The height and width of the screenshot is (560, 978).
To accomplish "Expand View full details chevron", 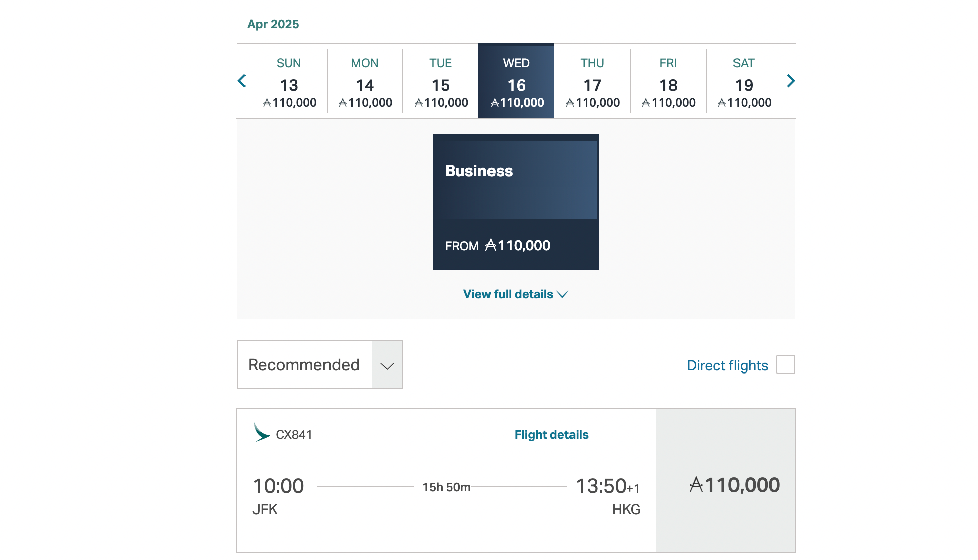I will click(x=563, y=294).
